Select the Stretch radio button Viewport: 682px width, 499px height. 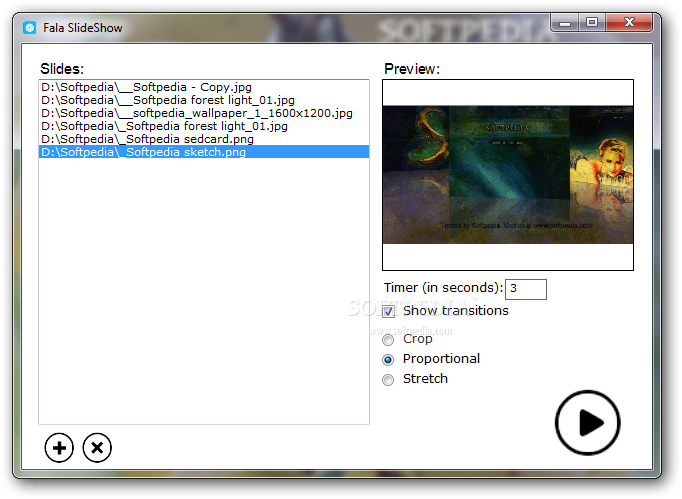tap(388, 380)
